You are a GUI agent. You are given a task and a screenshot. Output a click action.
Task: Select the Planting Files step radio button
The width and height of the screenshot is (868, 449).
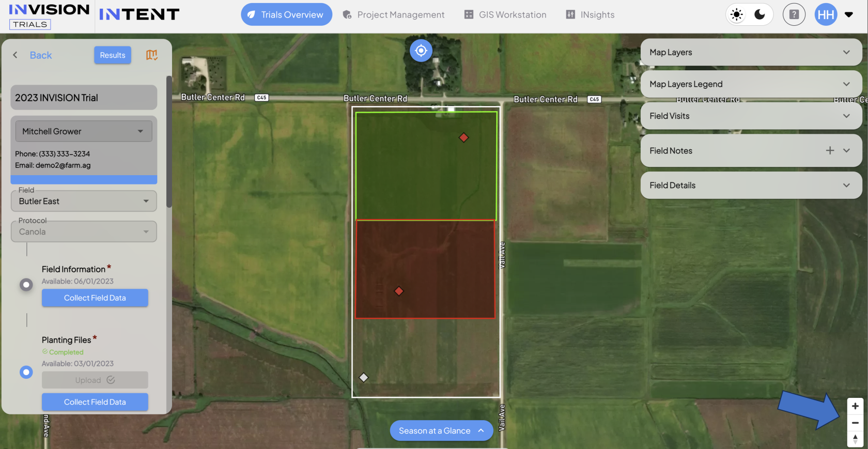point(26,372)
